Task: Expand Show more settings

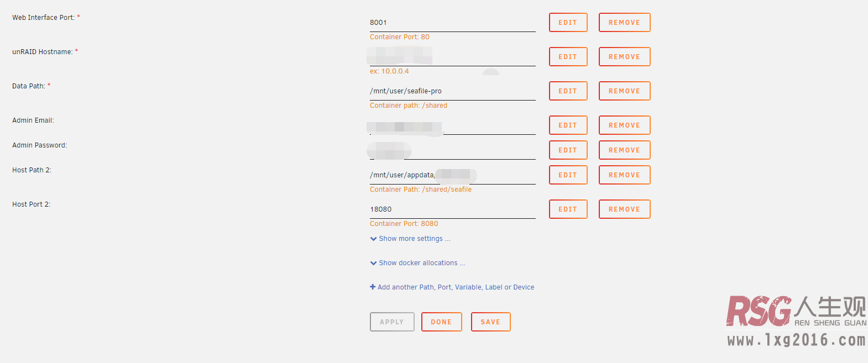Action: click(x=410, y=239)
